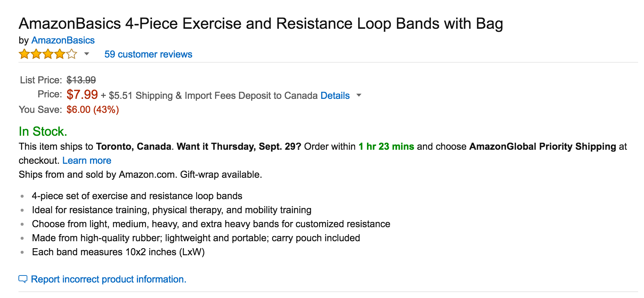The width and height of the screenshot is (644, 298).
Task: Click the Details link next to shipping fees
Action: (334, 96)
